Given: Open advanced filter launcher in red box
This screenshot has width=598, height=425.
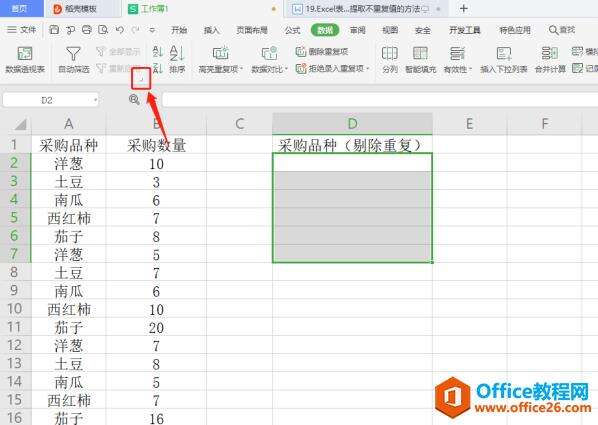Looking at the screenshot, I should [x=141, y=79].
